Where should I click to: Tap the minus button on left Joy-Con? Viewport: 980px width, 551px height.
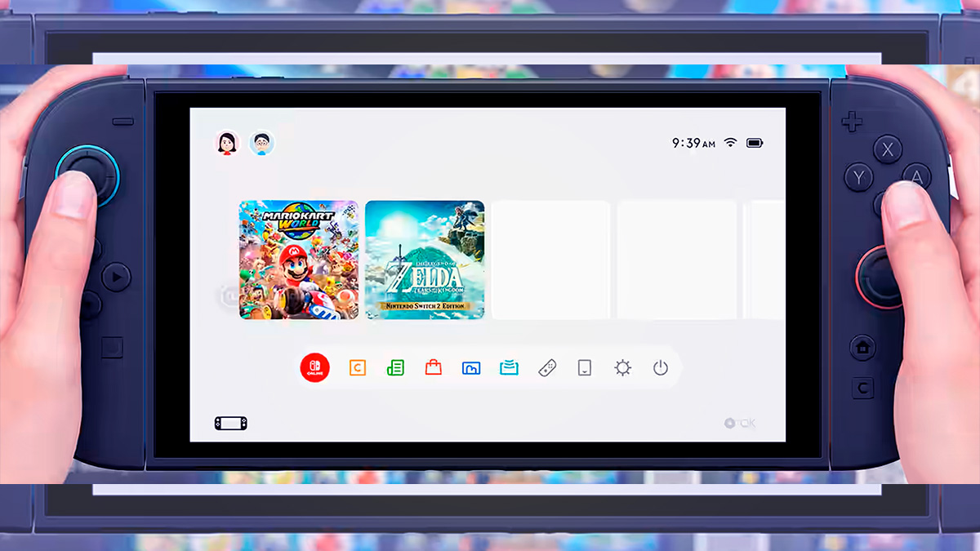(122, 122)
